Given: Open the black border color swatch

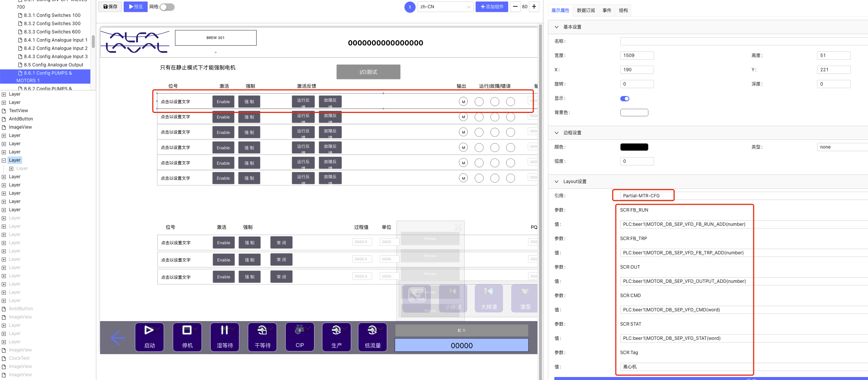Looking at the screenshot, I should (634, 147).
